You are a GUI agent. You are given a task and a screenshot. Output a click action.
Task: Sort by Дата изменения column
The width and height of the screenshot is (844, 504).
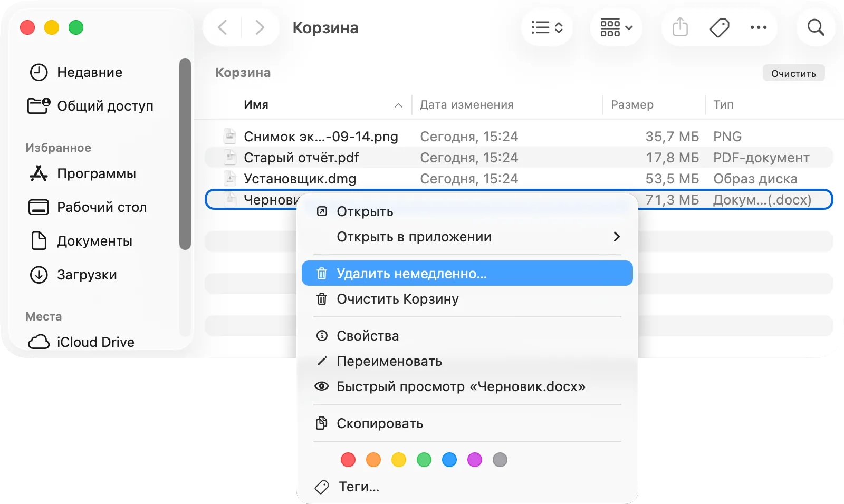tap(466, 105)
